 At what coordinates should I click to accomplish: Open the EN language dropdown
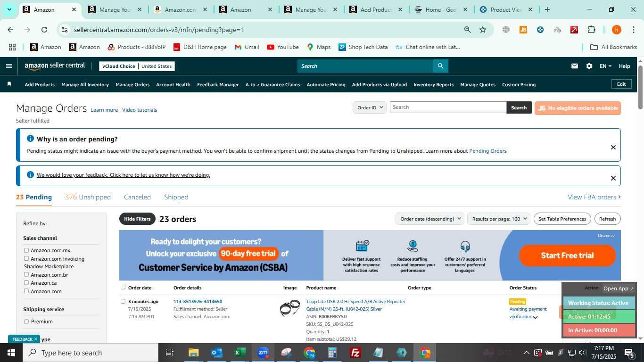(x=605, y=66)
